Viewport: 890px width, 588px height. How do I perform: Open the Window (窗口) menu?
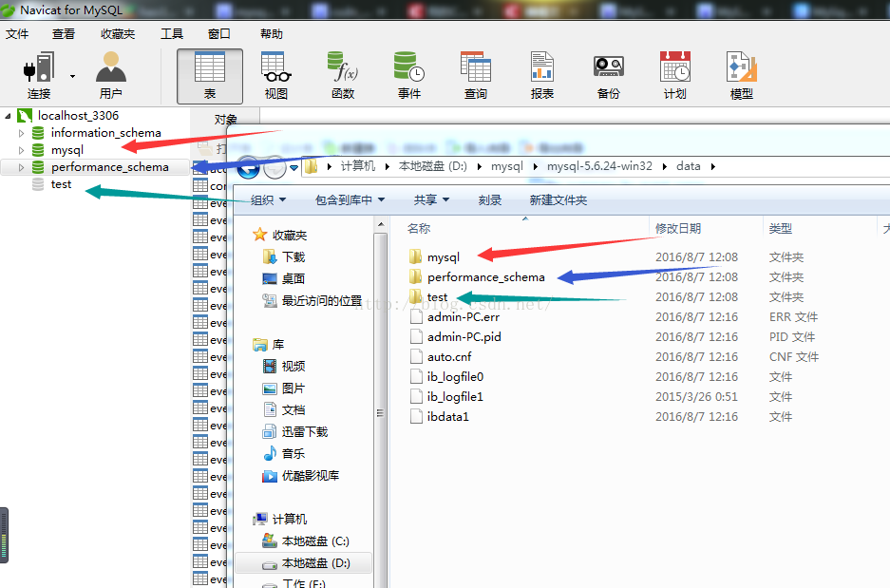pyautogui.click(x=219, y=34)
